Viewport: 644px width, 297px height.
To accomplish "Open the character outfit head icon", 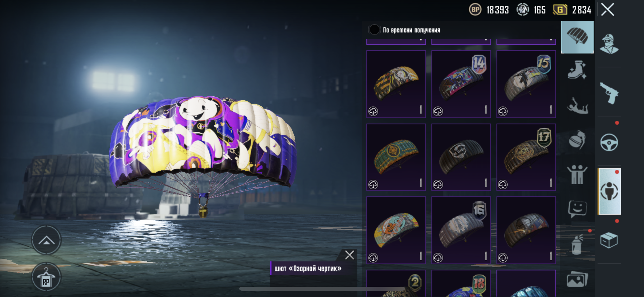I will pos(609,44).
